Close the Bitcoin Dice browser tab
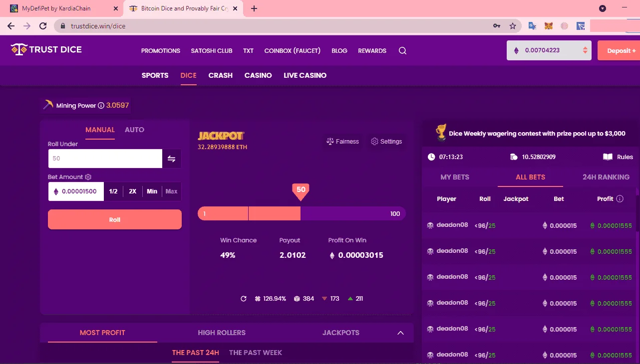The height and width of the screenshot is (364, 640). tap(235, 8)
